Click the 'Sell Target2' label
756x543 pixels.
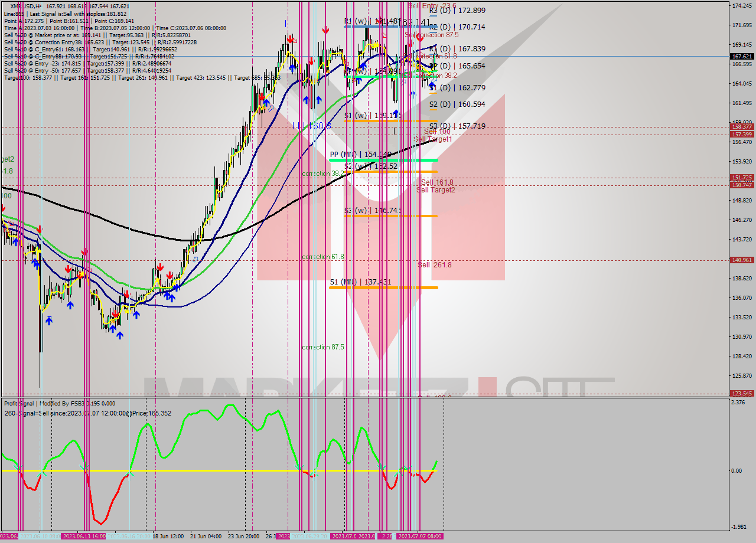coord(436,190)
